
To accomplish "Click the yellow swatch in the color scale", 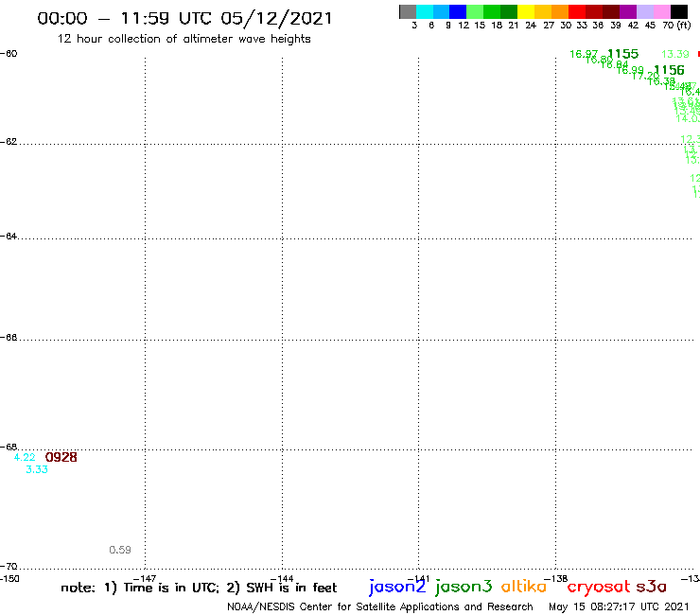I will 526,11.
